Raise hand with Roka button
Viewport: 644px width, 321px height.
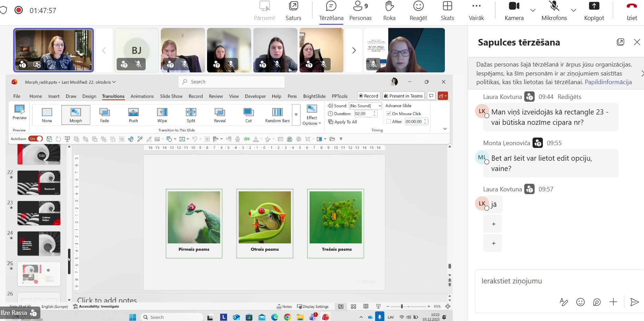pyautogui.click(x=389, y=11)
